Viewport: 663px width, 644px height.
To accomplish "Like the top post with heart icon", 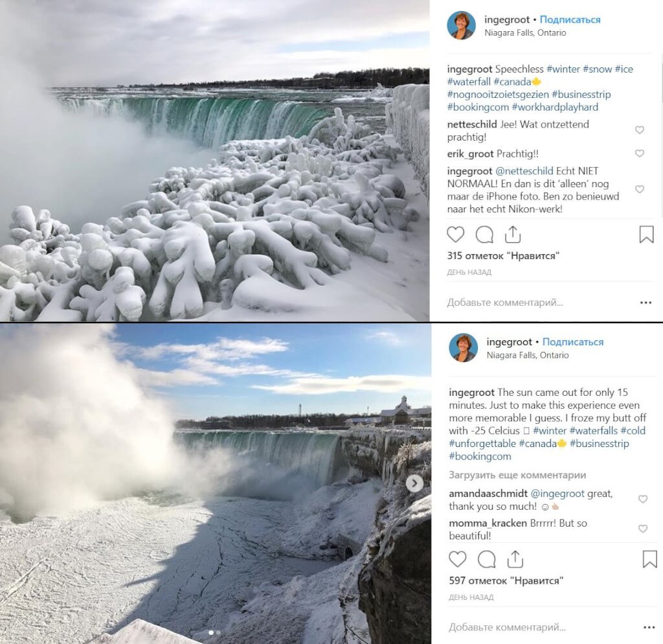I will click(455, 234).
